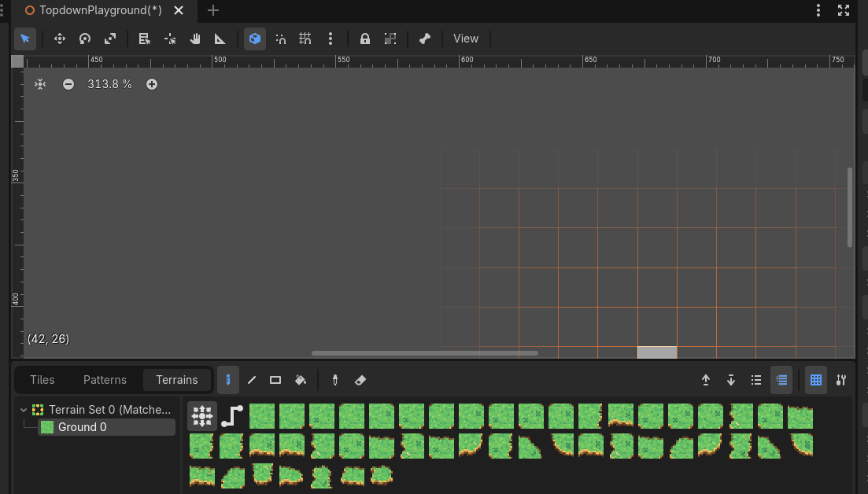The width and height of the screenshot is (868, 494).
Task: Click the highlighted grey cell in grid
Action: [657, 352]
